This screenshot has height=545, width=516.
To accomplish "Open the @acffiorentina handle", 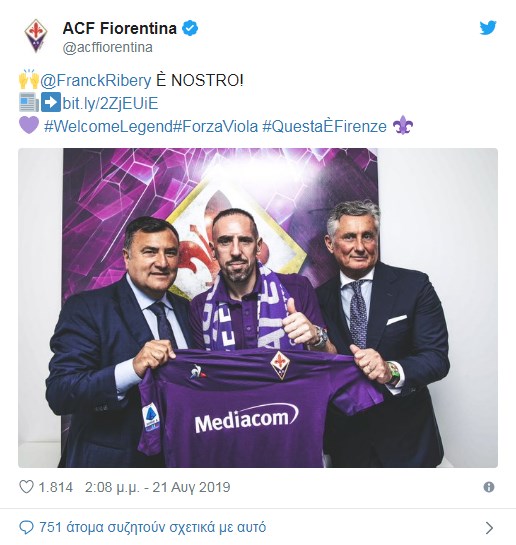I will 107,48.
